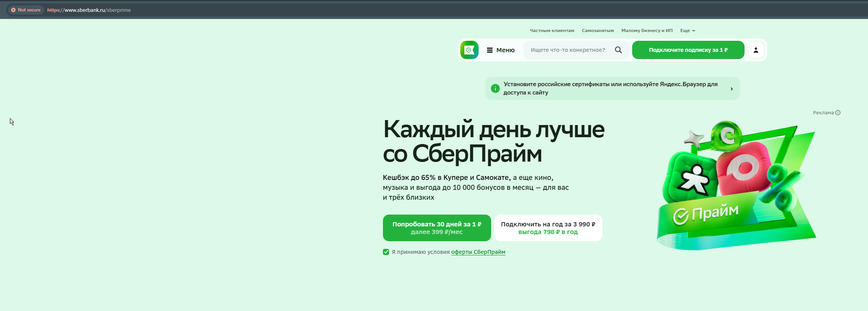868x311 pixels.
Task: Expand the Еще dropdown menu
Action: 688,30
